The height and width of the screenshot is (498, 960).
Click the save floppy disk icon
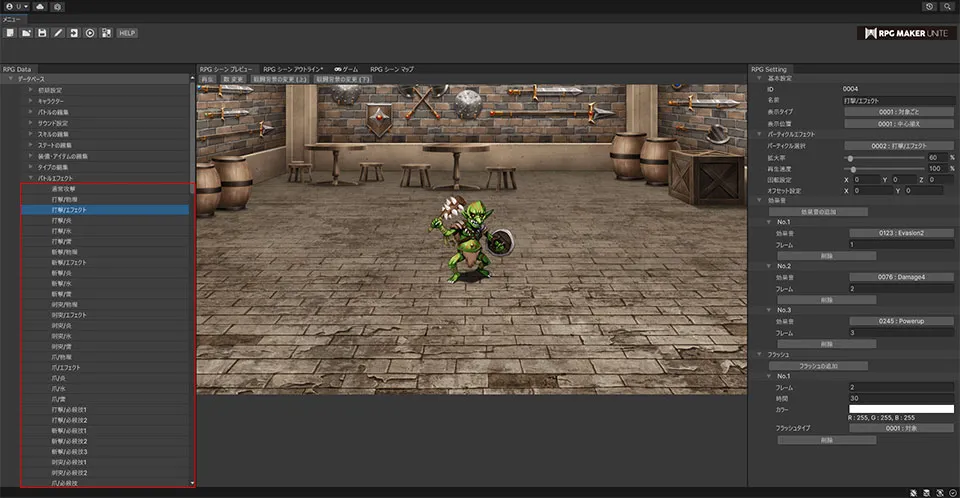(42, 33)
